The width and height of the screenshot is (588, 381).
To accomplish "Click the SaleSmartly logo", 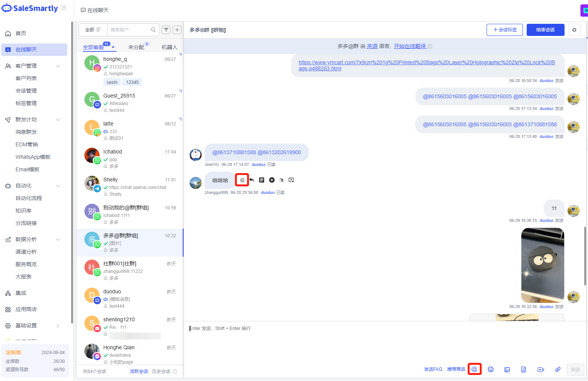I will 30,8.
